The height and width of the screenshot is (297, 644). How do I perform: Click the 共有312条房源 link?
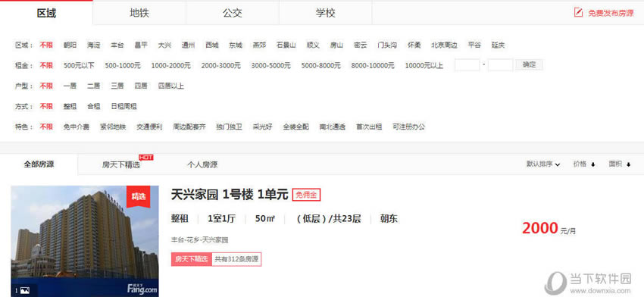[x=236, y=259]
